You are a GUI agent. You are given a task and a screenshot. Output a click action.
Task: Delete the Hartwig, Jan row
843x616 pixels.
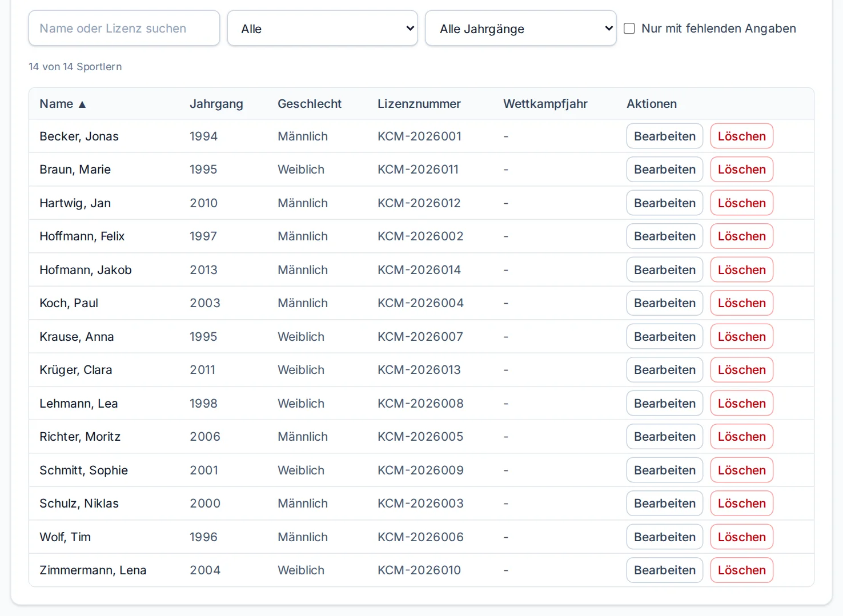coord(742,203)
